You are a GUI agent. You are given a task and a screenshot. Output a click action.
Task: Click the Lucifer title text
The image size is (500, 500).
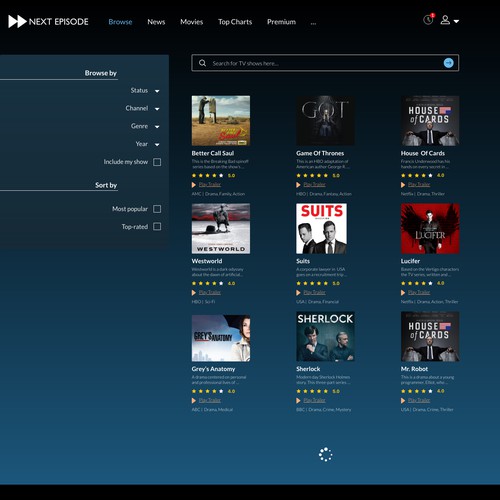tap(410, 261)
